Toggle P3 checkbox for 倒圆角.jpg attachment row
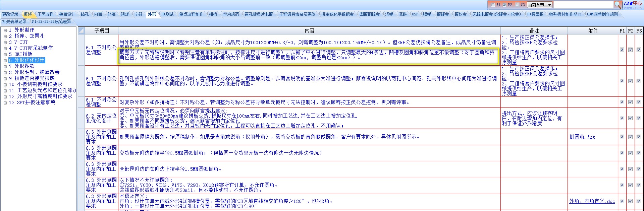 pyautogui.click(x=639, y=137)
